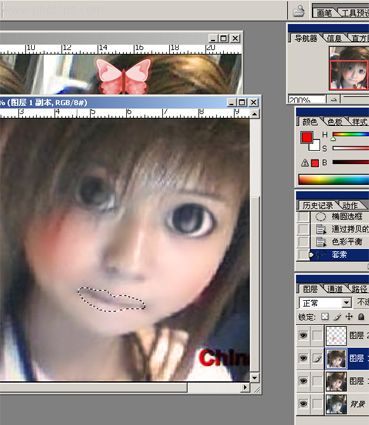Open the blend mode dropdown showing 正常
The image size is (369, 425).
pyautogui.click(x=325, y=303)
